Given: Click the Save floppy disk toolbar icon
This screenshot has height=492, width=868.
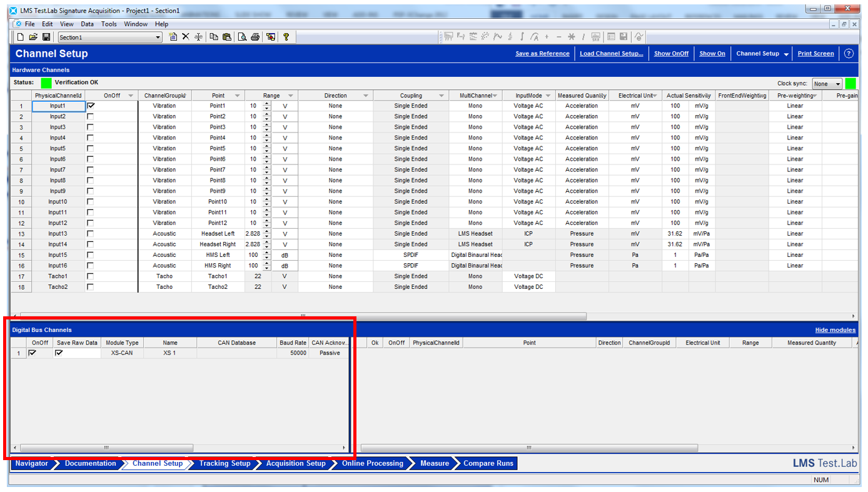Looking at the screenshot, I should click(x=46, y=37).
